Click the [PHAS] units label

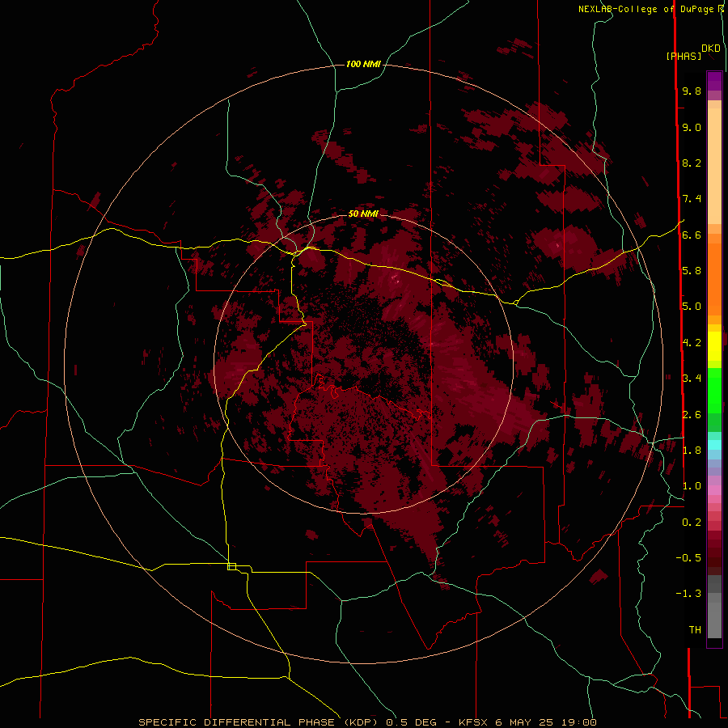(684, 57)
